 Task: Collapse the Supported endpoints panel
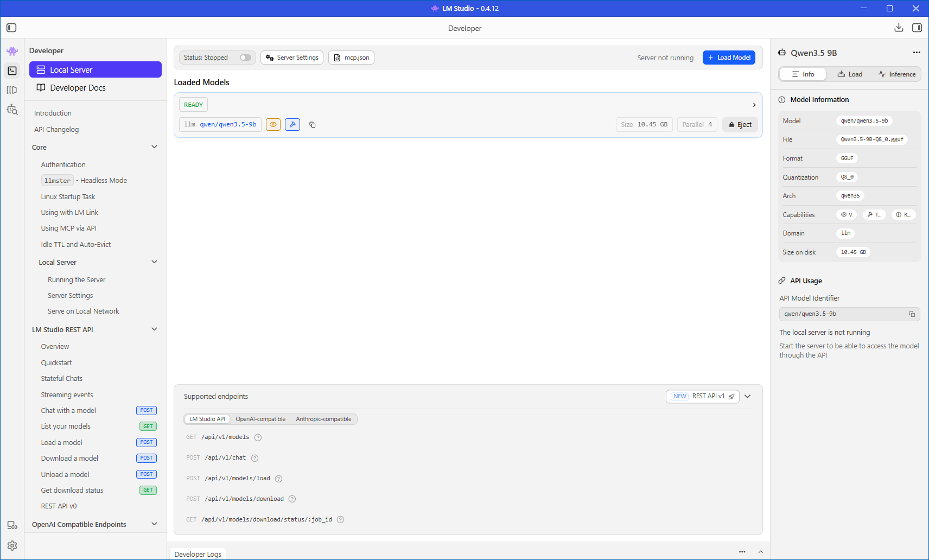tap(748, 397)
